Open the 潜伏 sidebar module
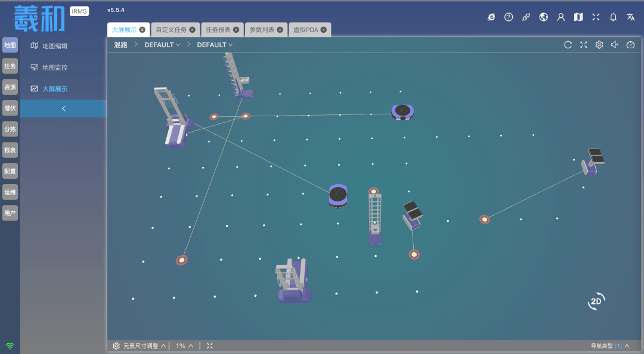The width and height of the screenshot is (644, 354). (x=10, y=108)
